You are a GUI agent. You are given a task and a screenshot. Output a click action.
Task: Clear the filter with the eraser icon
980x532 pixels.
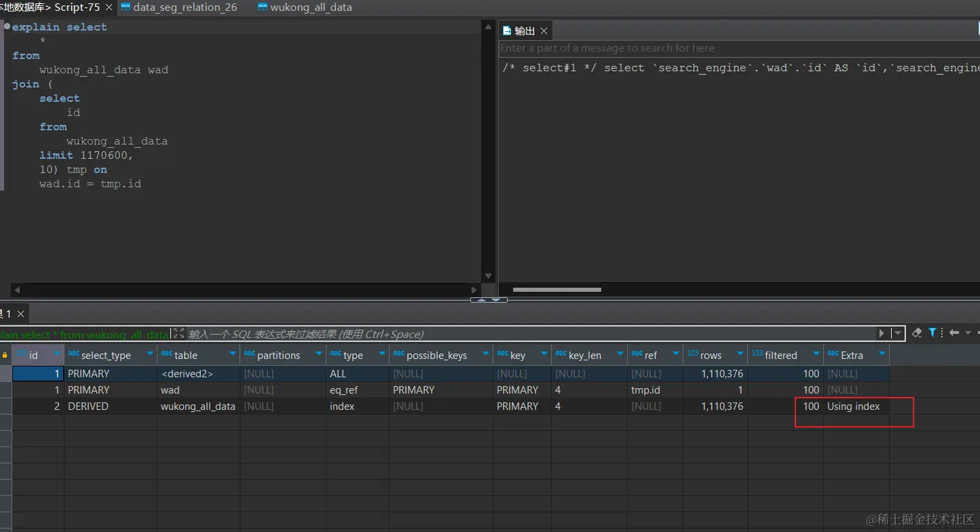pos(917,332)
